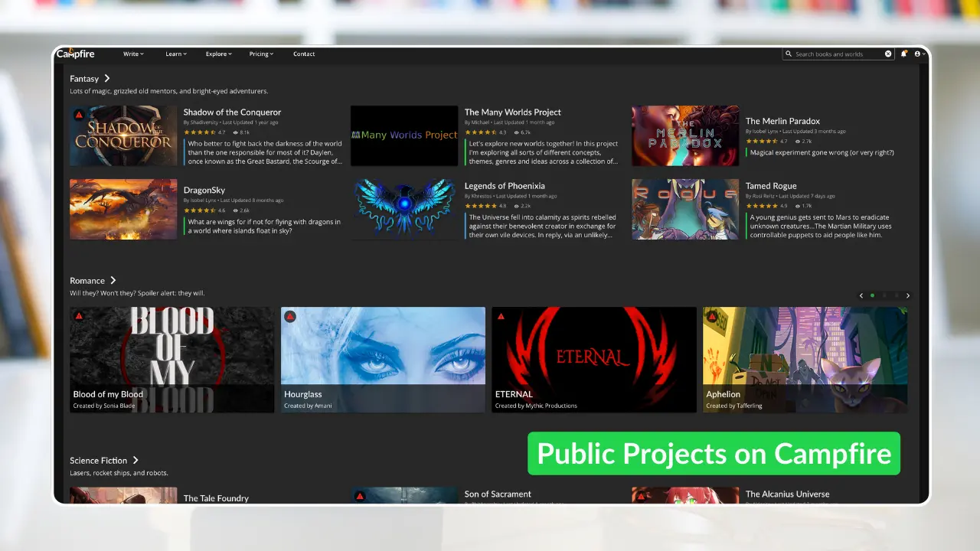Select the first green carousel page dot
This screenshot has width=980, height=551.
tap(873, 295)
